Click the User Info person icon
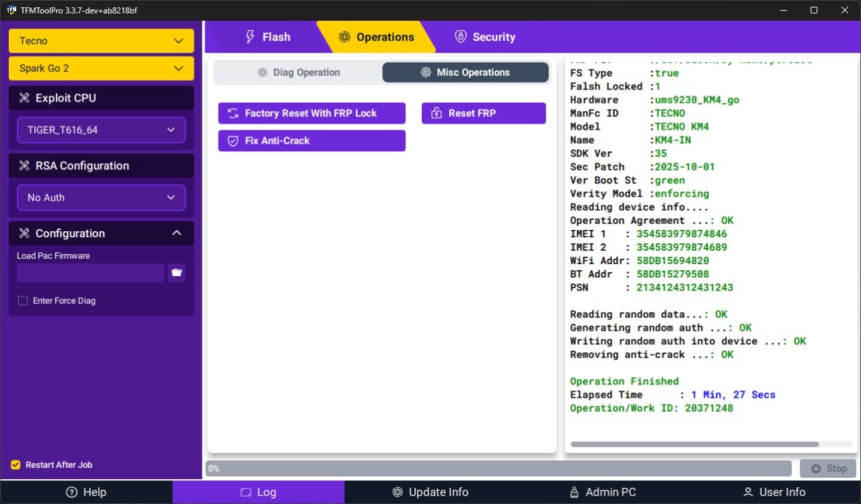 click(748, 493)
